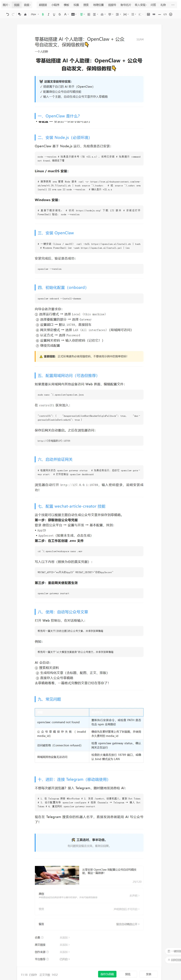
Task: Toggle strikethrough formatting in the toolbar
Action: 59,14
